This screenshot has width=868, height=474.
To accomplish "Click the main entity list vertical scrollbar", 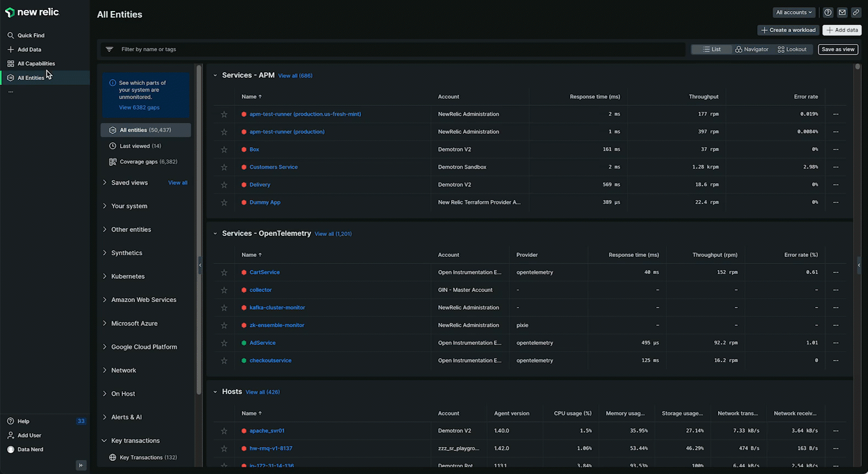I will (857, 220).
